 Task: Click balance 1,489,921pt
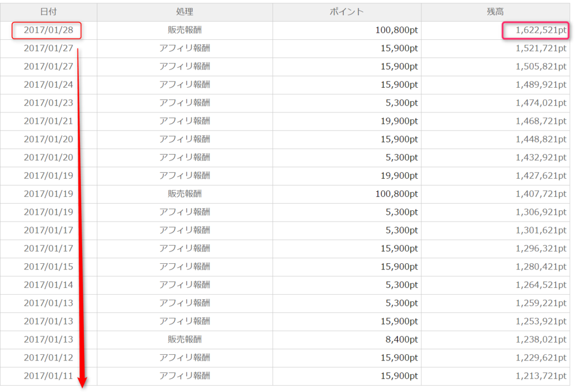pyautogui.click(x=541, y=84)
